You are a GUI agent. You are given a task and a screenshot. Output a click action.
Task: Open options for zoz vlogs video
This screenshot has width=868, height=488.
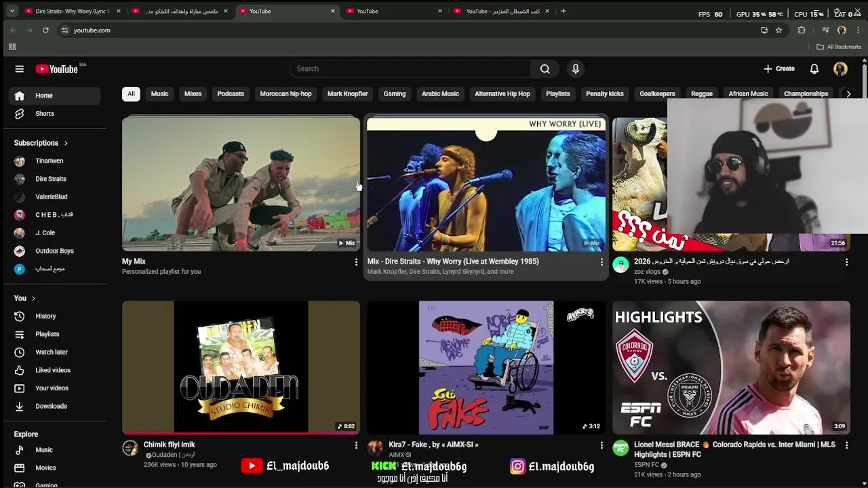click(x=846, y=262)
